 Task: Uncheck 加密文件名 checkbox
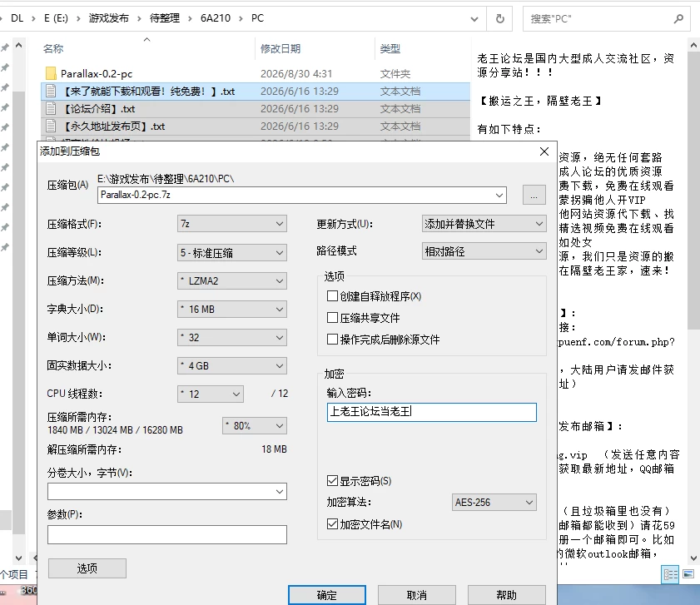click(332, 523)
